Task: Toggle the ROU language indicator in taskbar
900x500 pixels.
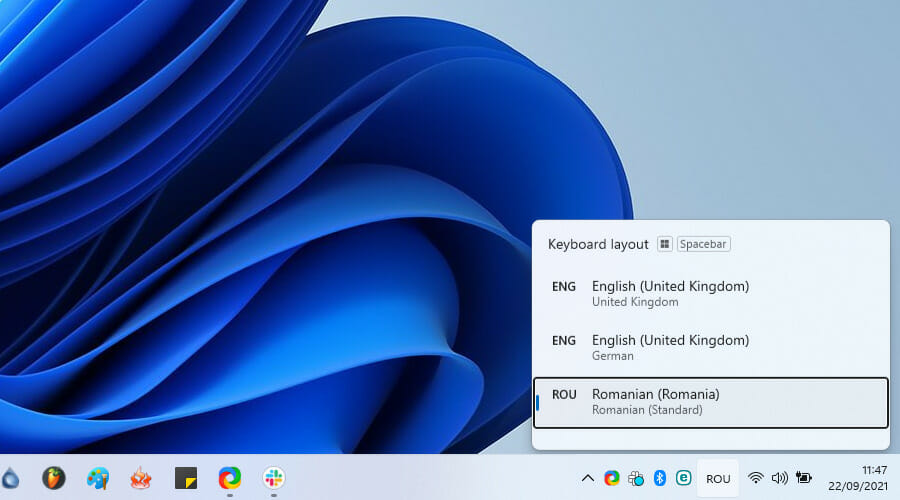Action: (x=718, y=478)
